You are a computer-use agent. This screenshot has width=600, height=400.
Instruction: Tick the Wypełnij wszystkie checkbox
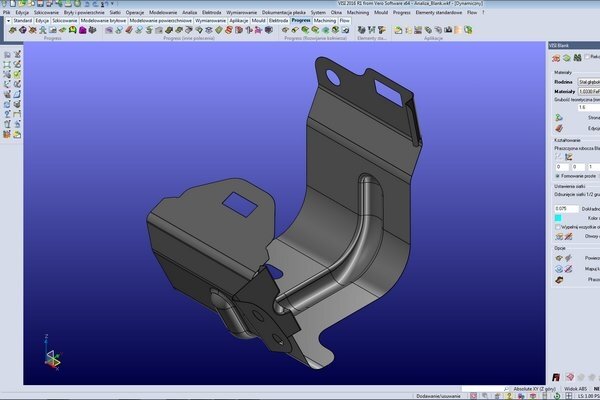558,227
